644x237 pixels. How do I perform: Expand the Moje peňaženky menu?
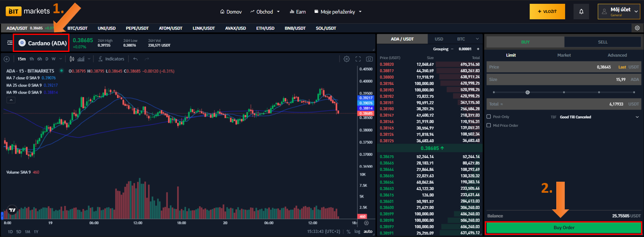(x=338, y=11)
